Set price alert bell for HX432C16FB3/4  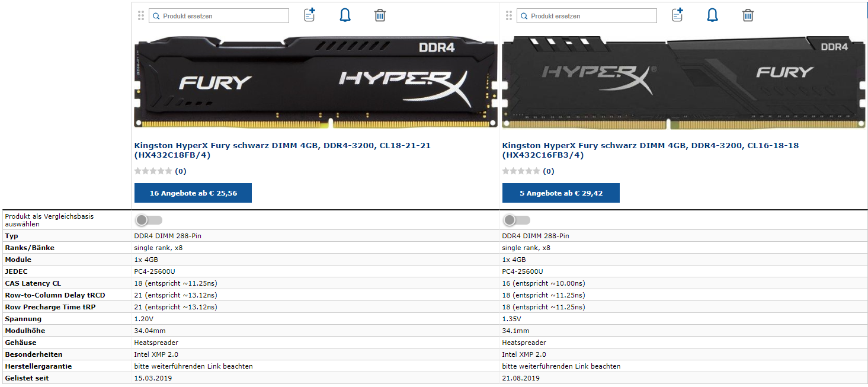[x=713, y=15]
